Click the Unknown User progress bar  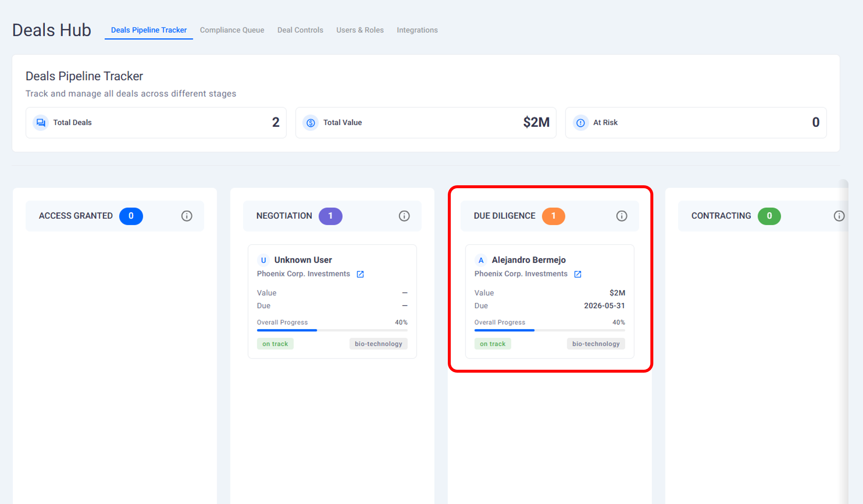coord(332,330)
